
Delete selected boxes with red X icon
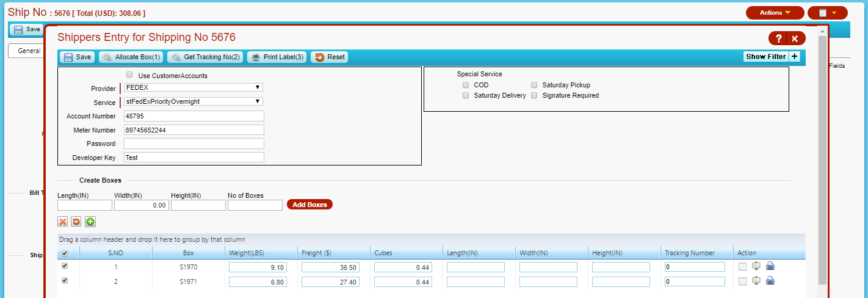pos(62,222)
